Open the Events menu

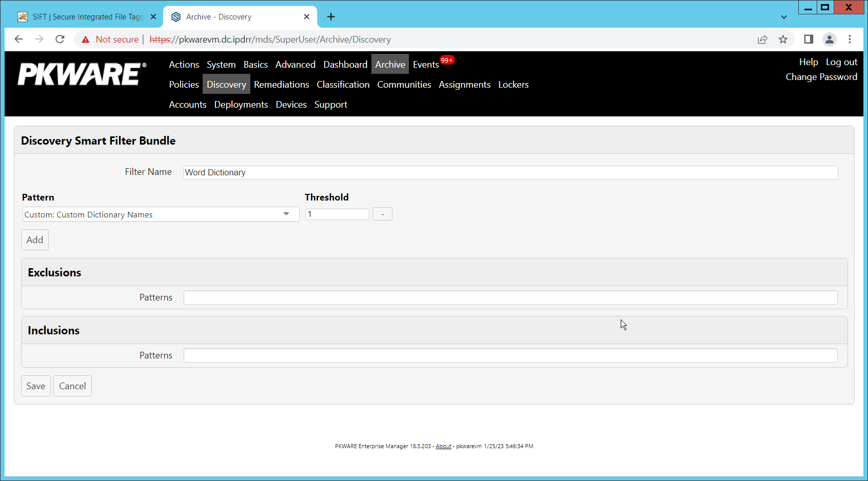(426, 65)
